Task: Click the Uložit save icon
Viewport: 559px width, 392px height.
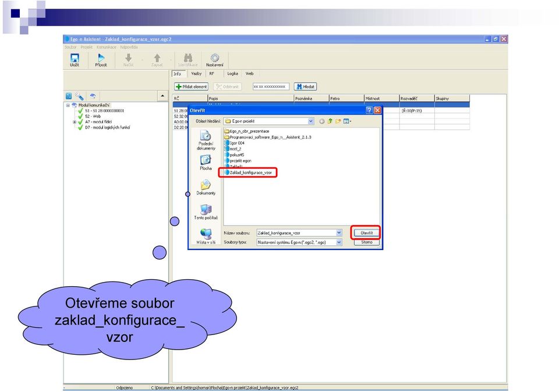Action: (x=75, y=59)
